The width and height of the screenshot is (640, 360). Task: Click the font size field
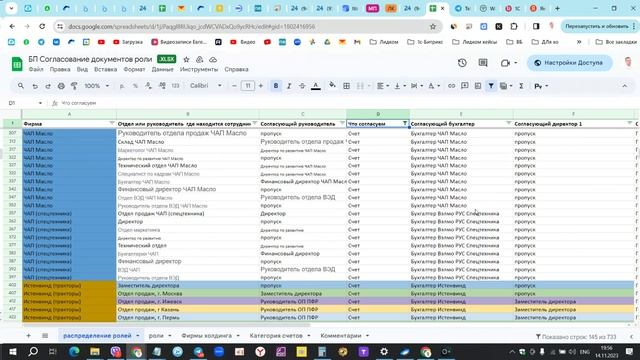point(247,86)
